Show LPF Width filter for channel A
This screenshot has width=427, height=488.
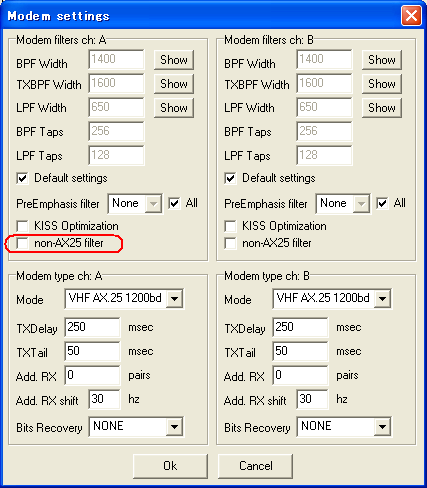(x=174, y=108)
